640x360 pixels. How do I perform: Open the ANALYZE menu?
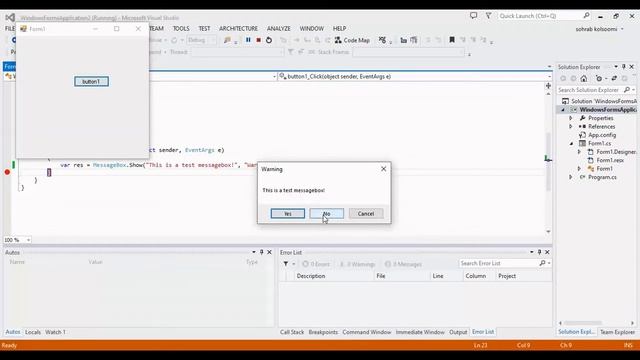pos(279,29)
